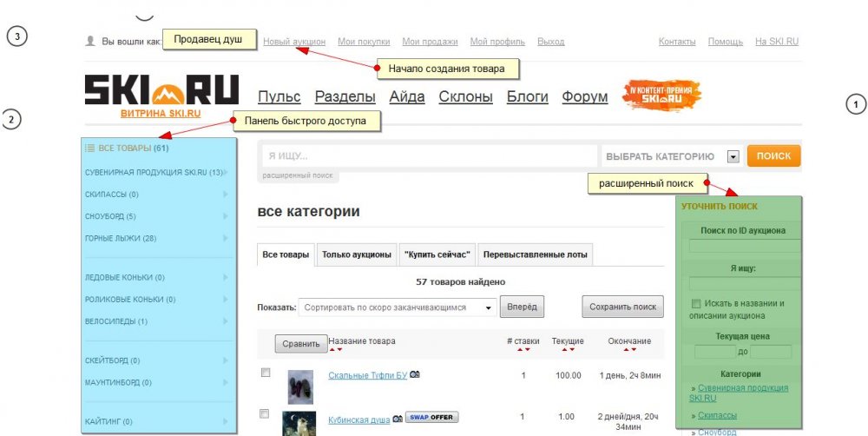Open the Перевыставленные лоты tab

point(535,254)
